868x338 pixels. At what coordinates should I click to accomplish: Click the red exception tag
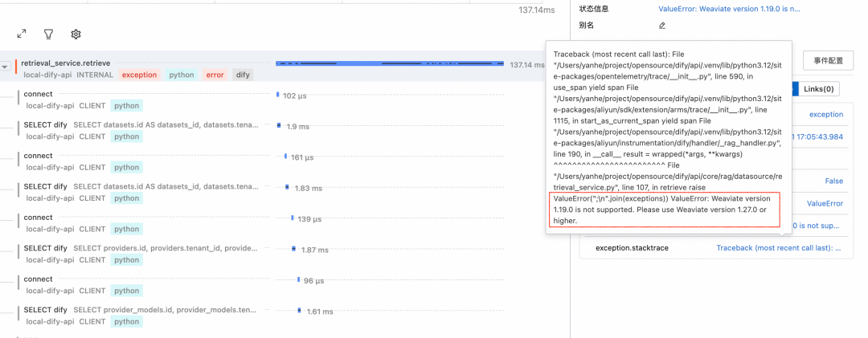tap(139, 75)
